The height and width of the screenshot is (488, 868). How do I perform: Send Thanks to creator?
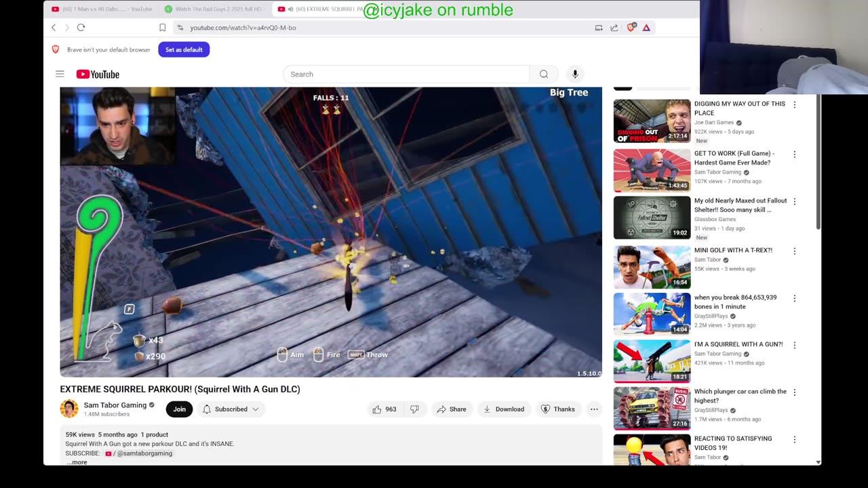pyautogui.click(x=557, y=409)
